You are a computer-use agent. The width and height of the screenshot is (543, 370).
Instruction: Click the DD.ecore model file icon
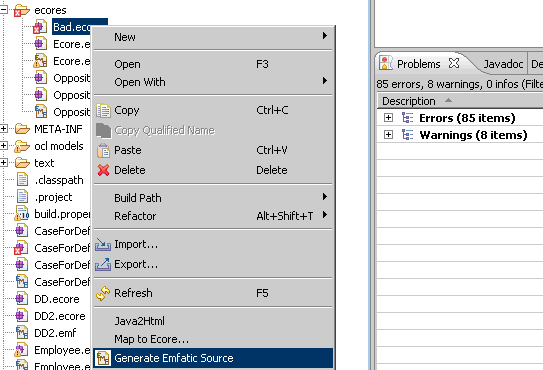(x=22, y=299)
